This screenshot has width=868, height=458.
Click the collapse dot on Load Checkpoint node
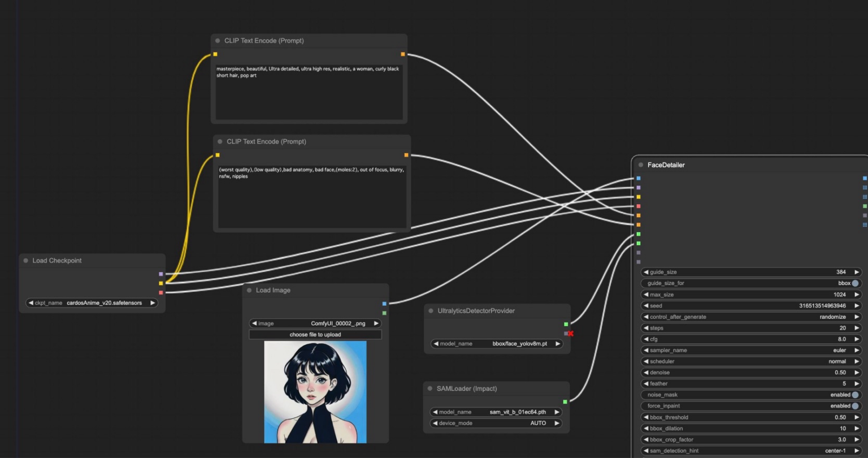tap(26, 261)
